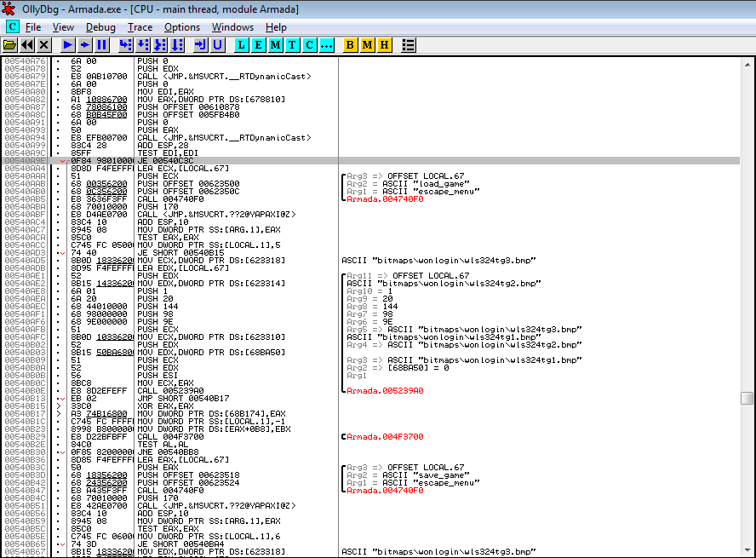Image resolution: width=756 pixels, height=558 pixels.
Task: Open the Memory map with the cyan M icon
Action: pyautogui.click(x=275, y=45)
